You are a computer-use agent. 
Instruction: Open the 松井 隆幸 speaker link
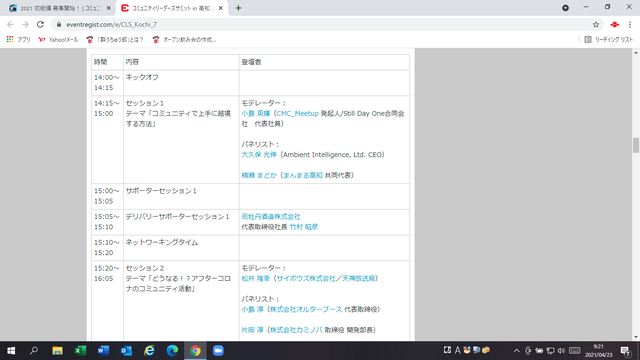point(256,278)
